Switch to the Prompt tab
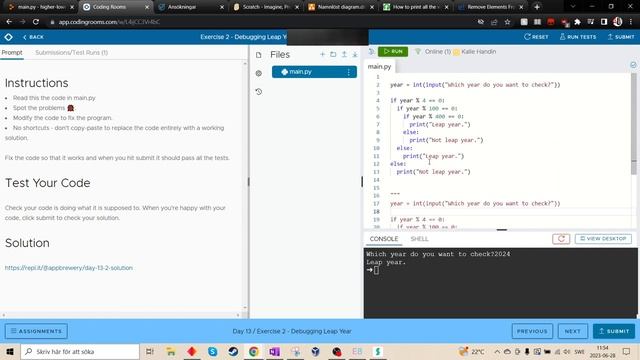Image resolution: width=640 pixels, height=360 pixels. point(12,53)
